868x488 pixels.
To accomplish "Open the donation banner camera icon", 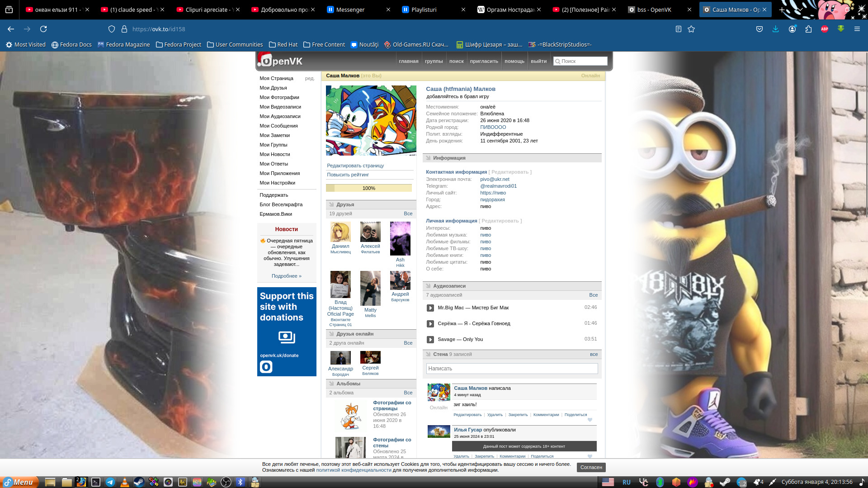I will 287,337.
